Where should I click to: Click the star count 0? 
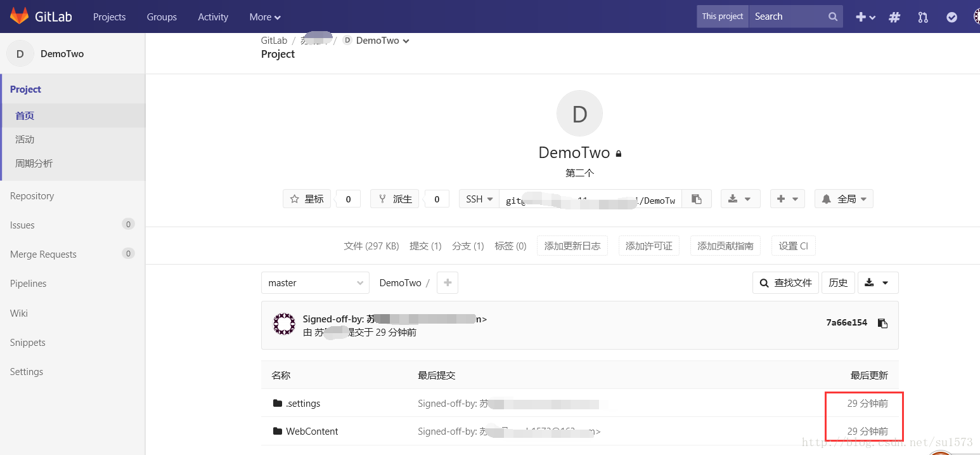tap(348, 199)
